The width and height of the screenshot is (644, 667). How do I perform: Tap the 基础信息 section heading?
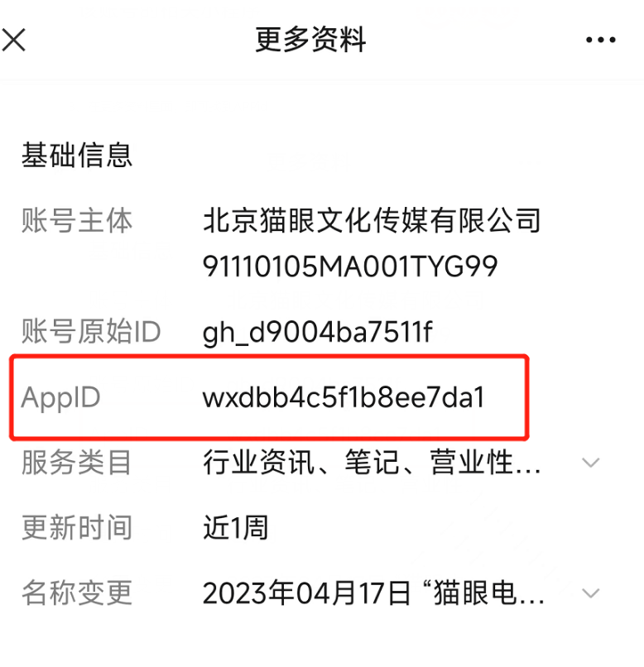click(77, 155)
